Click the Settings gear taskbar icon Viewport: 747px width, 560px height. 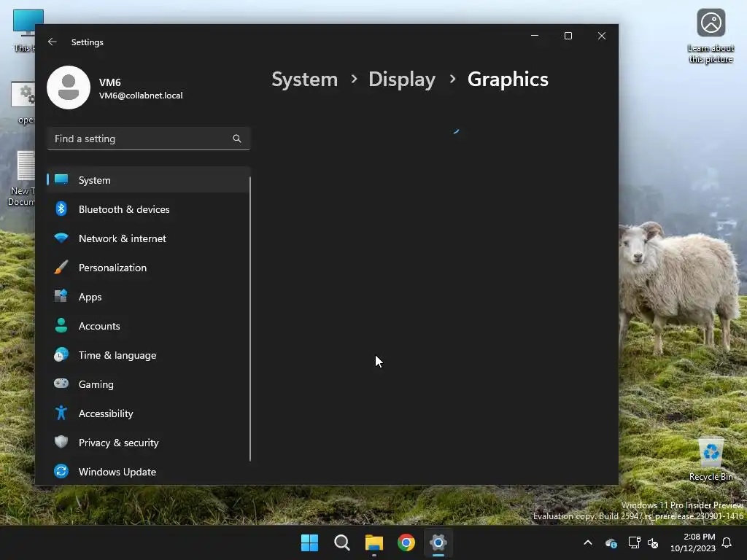438,542
